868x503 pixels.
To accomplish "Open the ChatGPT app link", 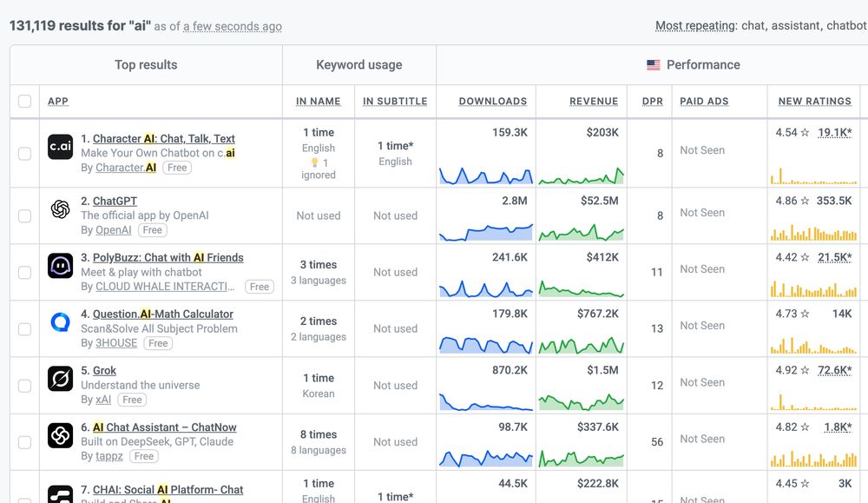I will pos(115,201).
